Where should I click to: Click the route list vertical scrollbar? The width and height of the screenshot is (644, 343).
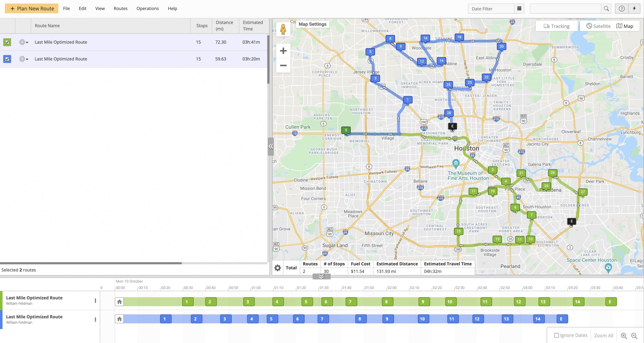point(268,59)
